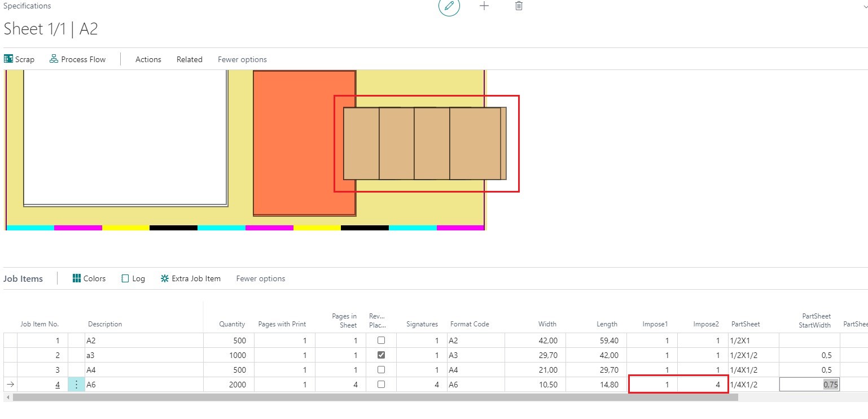
Task: Select the delete trash icon
Action: pyautogui.click(x=519, y=6)
